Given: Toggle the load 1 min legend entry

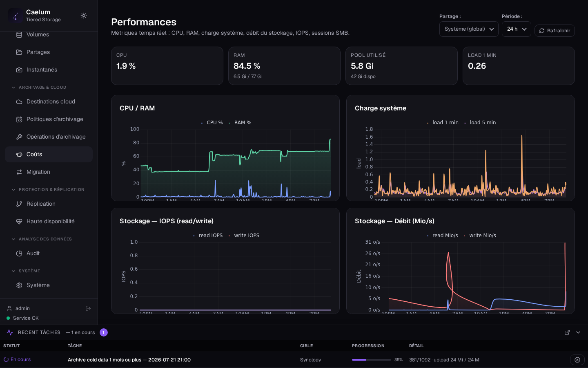Looking at the screenshot, I should click(x=443, y=123).
